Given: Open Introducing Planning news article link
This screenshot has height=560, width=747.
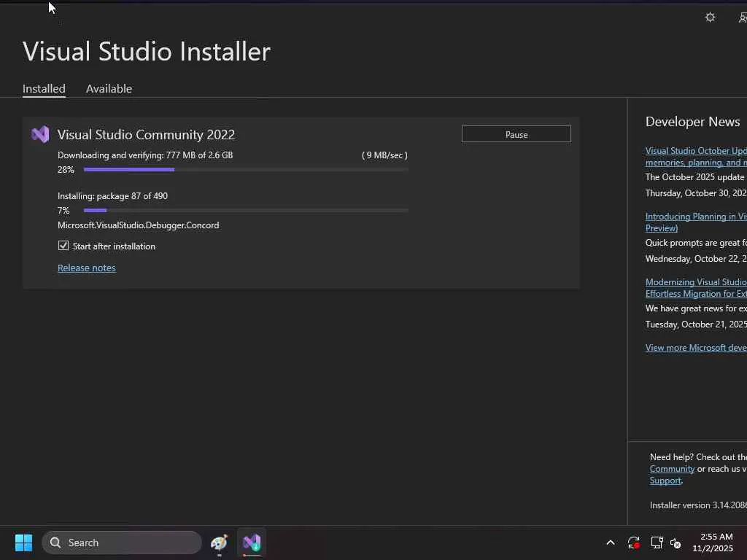Looking at the screenshot, I should 696,222.
